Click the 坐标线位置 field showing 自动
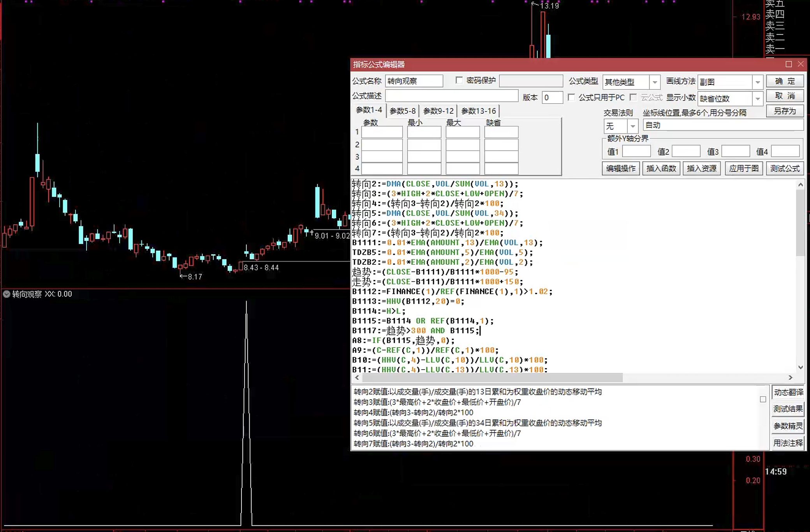 click(x=723, y=125)
